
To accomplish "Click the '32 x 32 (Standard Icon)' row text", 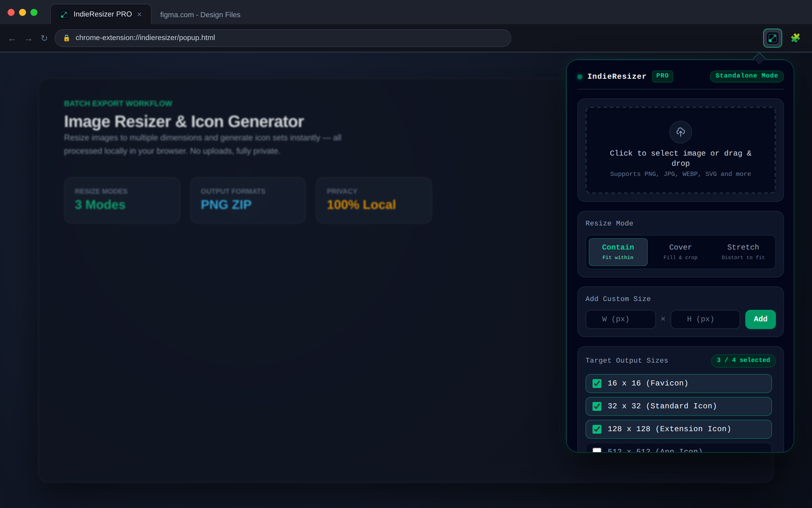I will [662, 406].
